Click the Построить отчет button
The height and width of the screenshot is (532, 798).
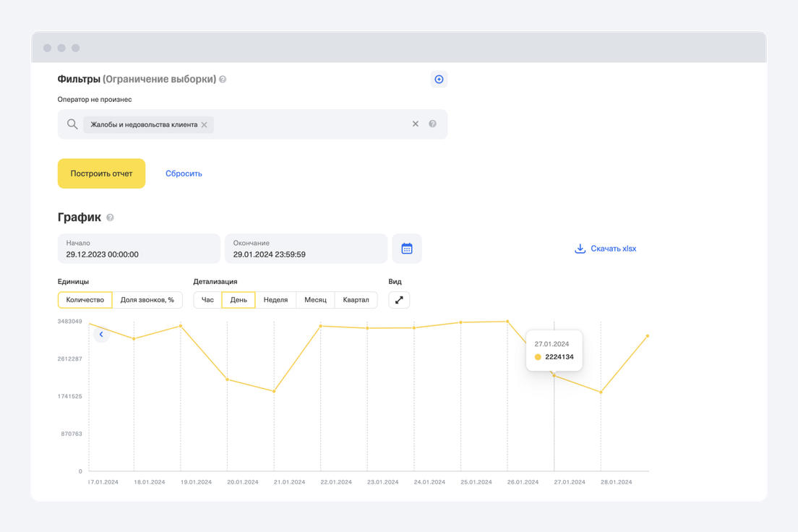pyautogui.click(x=101, y=173)
